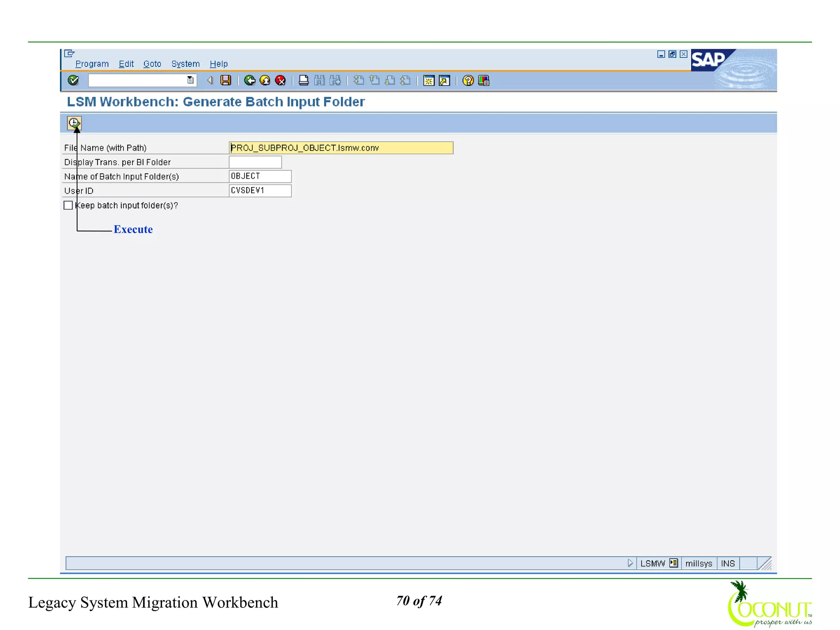This screenshot has height=630, width=840.
Task: Click the First Page icon
Action: tap(359, 80)
